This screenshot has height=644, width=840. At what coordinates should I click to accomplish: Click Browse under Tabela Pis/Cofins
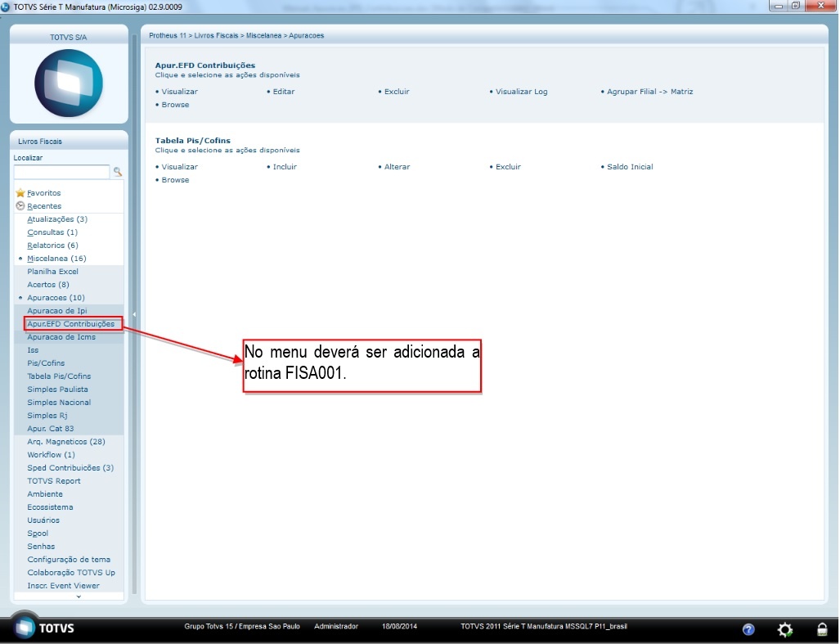point(175,180)
